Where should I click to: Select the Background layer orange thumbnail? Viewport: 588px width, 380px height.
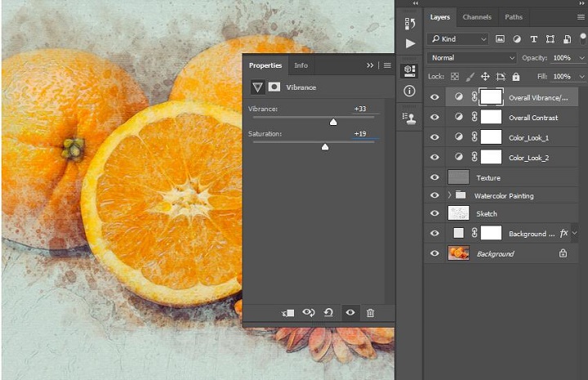pos(458,253)
